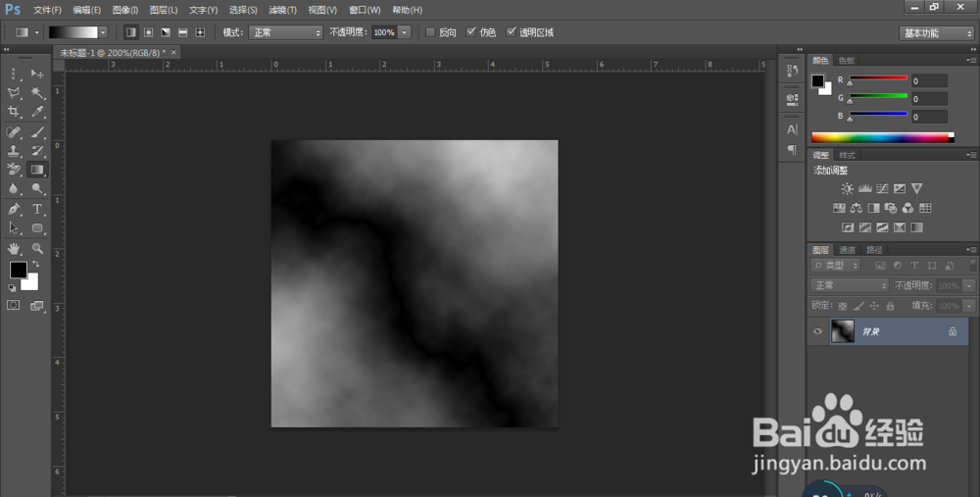This screenshot has height=497, width=980.
Task: Select the Pen tool
Action: point(14,209)
